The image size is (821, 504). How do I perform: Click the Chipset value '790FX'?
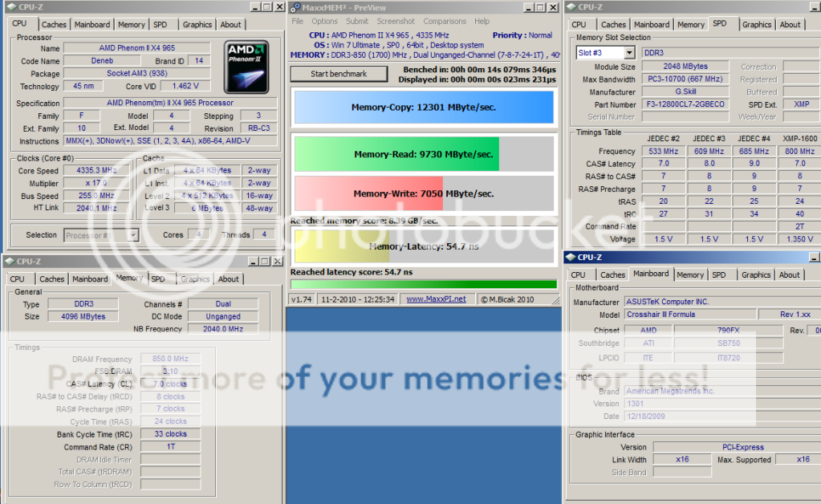(729, 330)
